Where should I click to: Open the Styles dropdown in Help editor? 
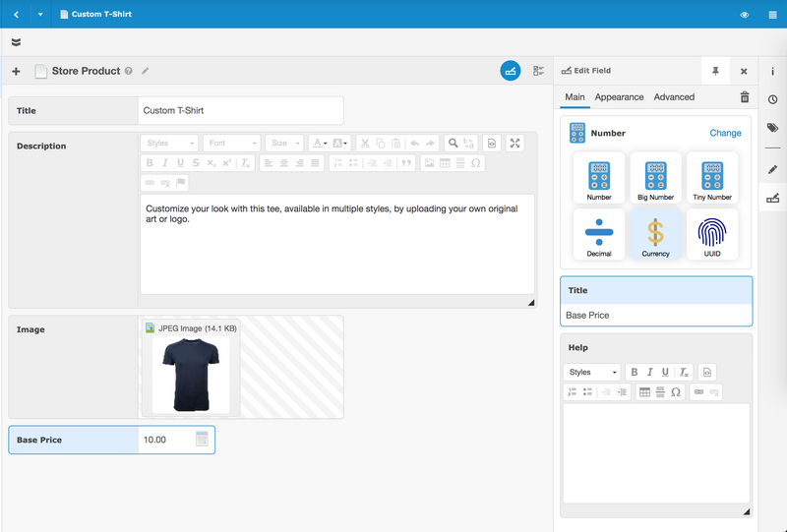click(592, 373)
